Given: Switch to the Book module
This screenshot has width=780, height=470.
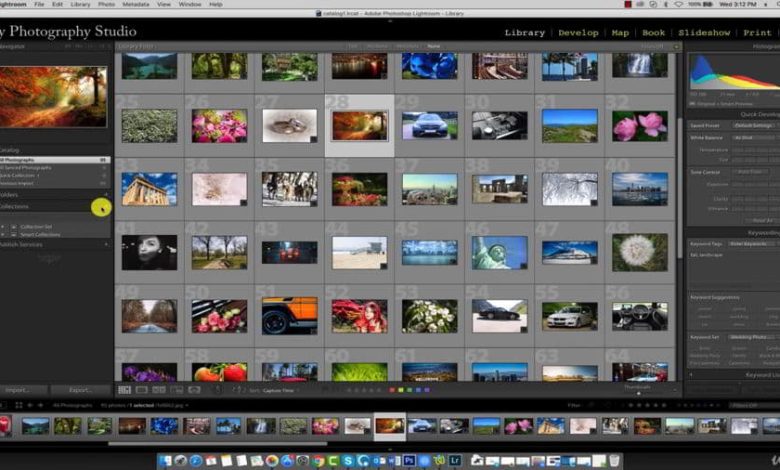Looking at the screenshot, I should (653, 33).
